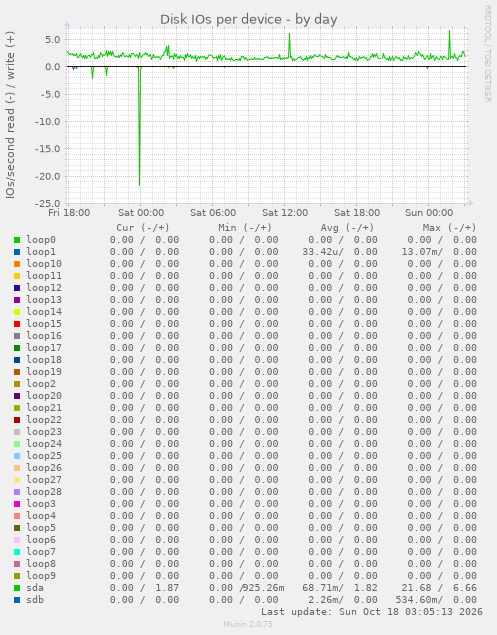Click the 'Munin 2.0.75' footer text
Screen dimensions: 497x635
[x=248, y=624]
